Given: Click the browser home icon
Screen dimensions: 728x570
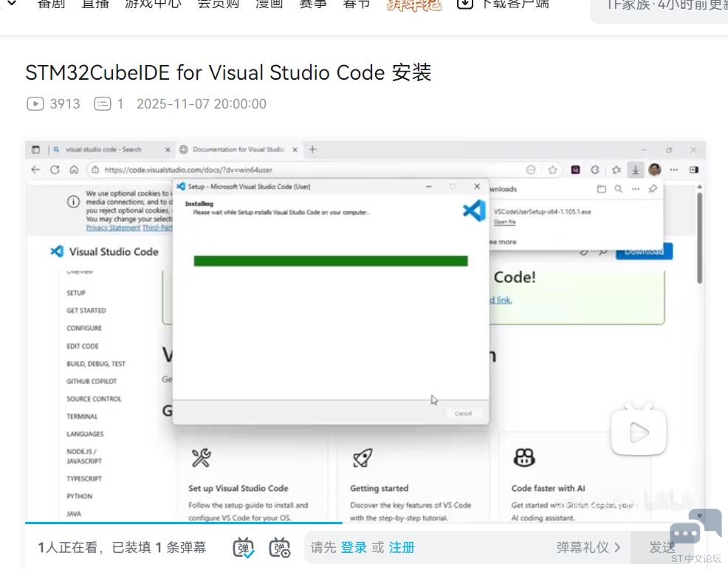Looking at the screenshot, I should point(74,170).
